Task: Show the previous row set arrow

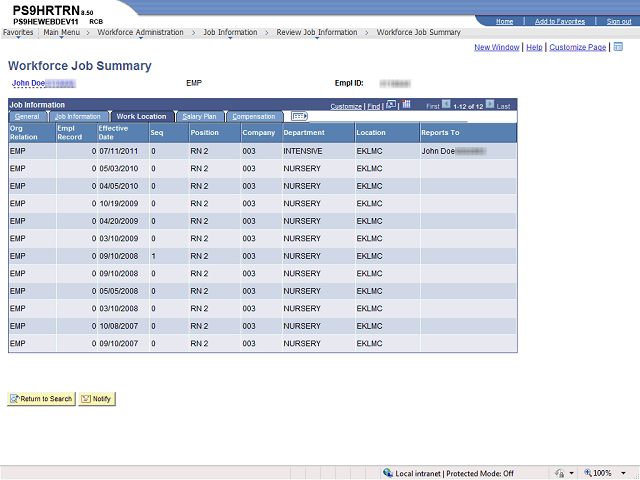Action: 446,104
